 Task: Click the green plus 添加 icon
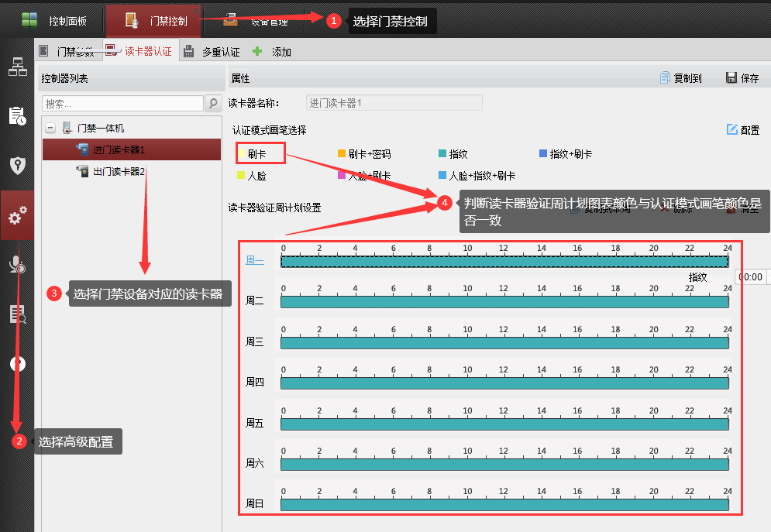click(x=257, y=52)
